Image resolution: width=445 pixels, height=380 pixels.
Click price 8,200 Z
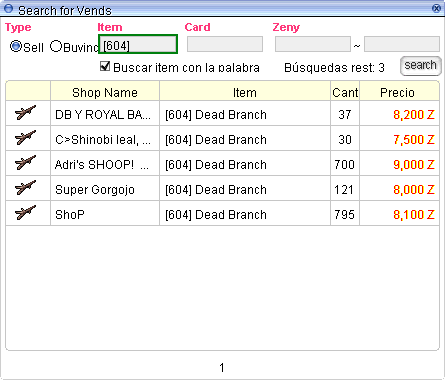[414, 115]
